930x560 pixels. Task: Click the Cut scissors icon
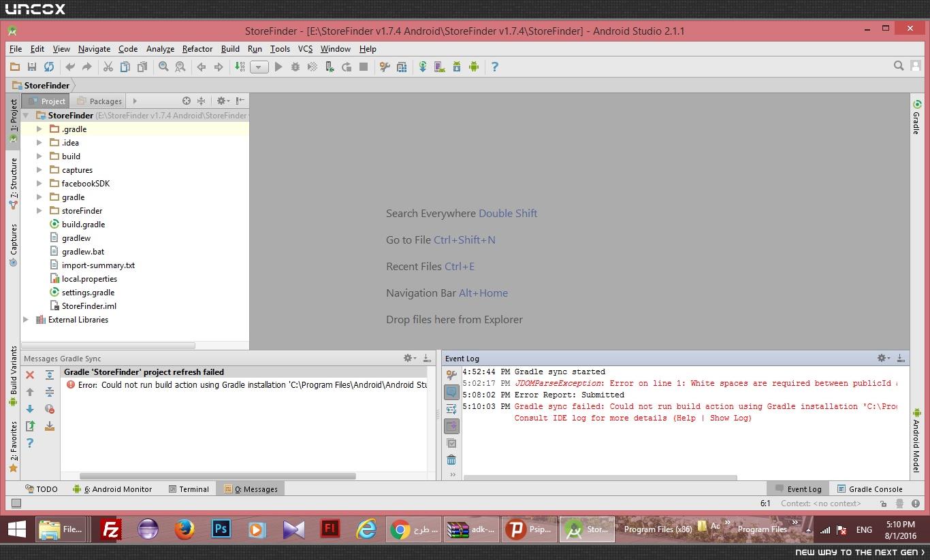coord(108,67)
